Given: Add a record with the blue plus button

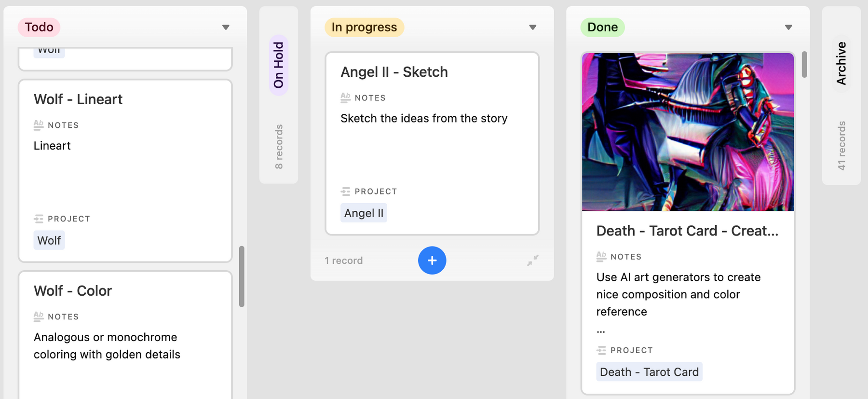Looking at the screenshot, I should pyautogui.click(x=432, y=261).
